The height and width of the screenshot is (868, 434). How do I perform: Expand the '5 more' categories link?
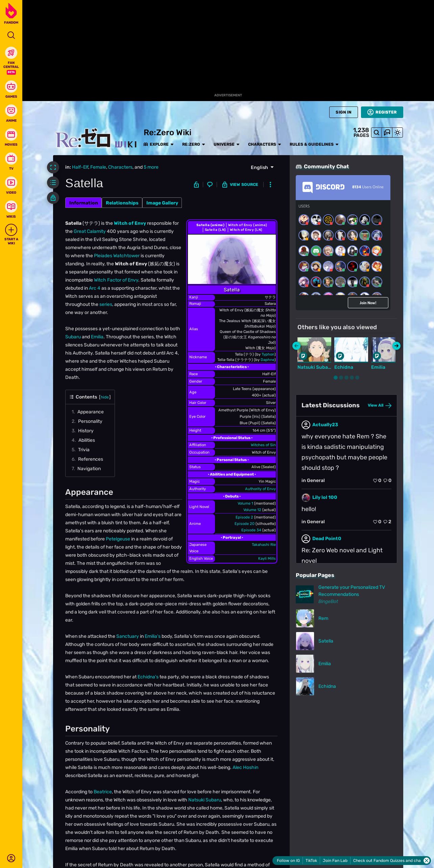click(151, 167)
